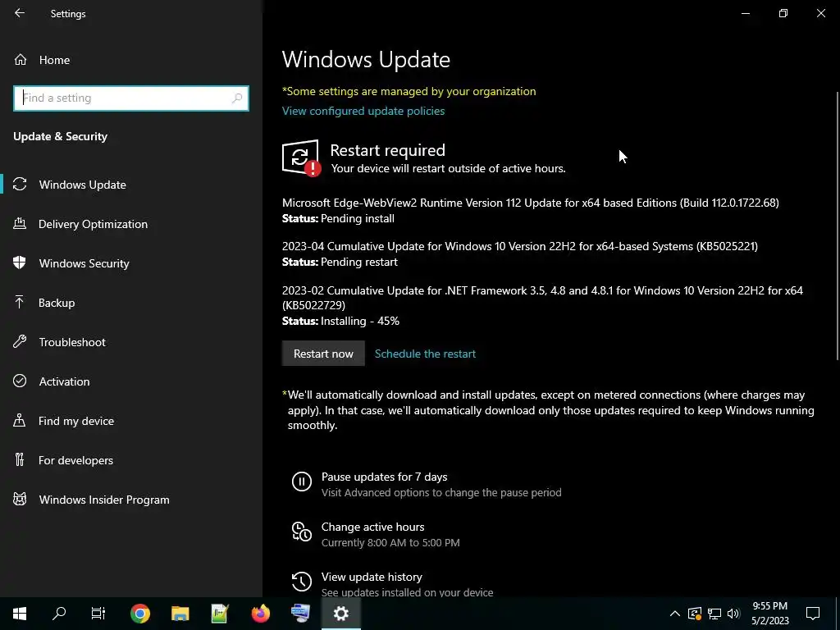This screenshot has width=840, height=630.
Task: Click the Restart now button
Action: click(323, 354)
